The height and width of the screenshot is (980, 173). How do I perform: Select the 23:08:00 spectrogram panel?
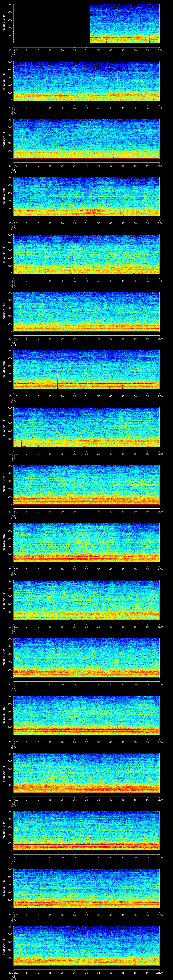point(87,254)
